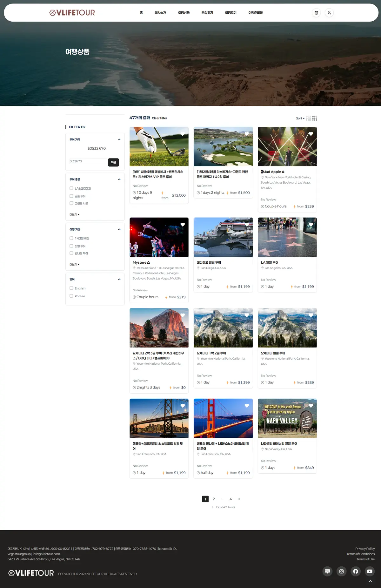Open the Sort dropdown
Screen dimensions: 381x588
coord(300,118)
